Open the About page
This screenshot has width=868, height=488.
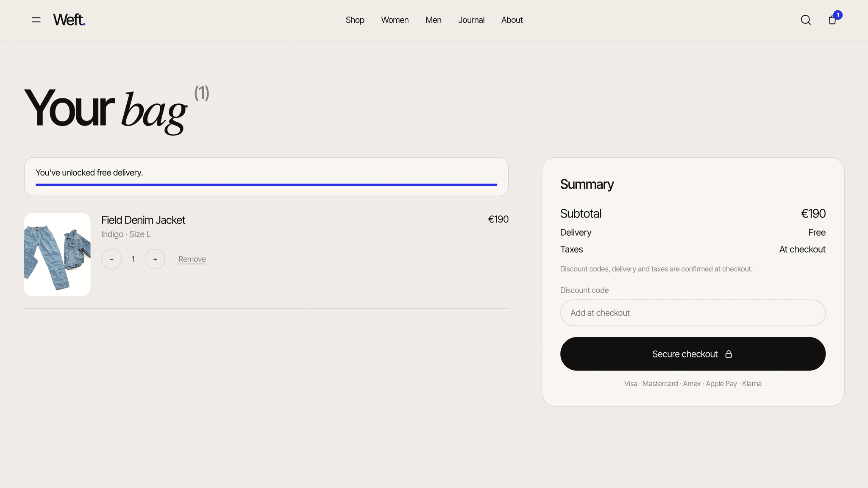click(x=512, y=20)
